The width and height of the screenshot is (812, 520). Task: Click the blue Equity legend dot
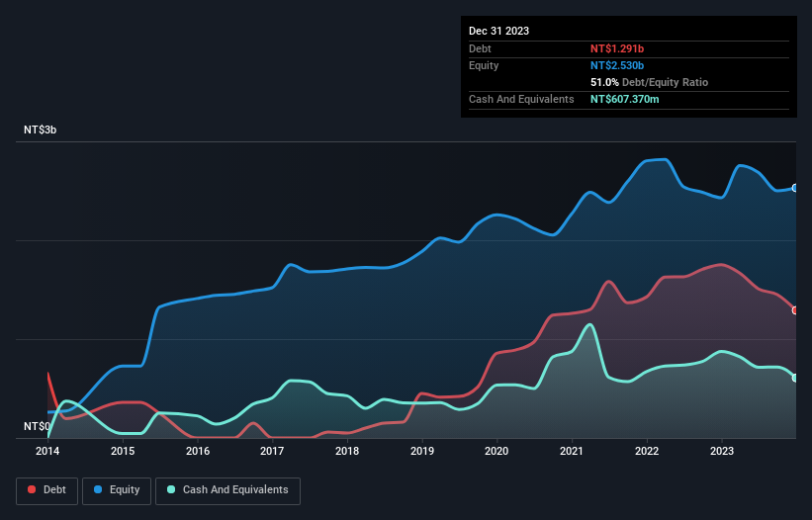click(98, 489)
